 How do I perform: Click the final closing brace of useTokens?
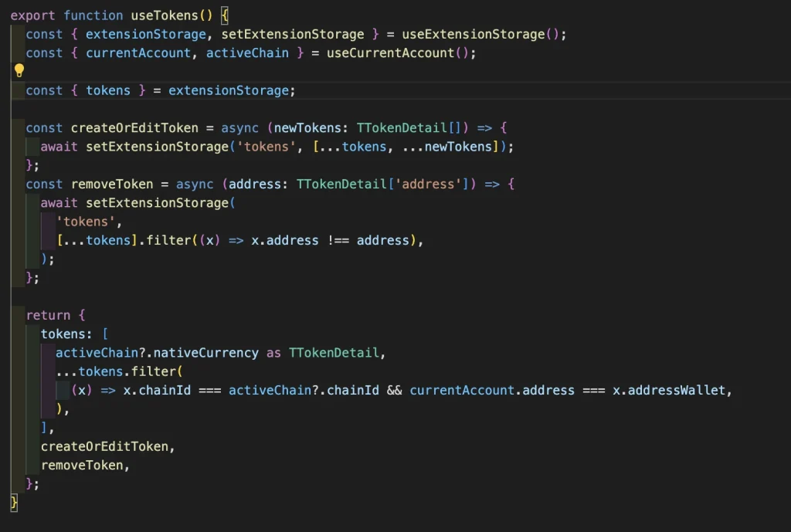pos(14,503)
